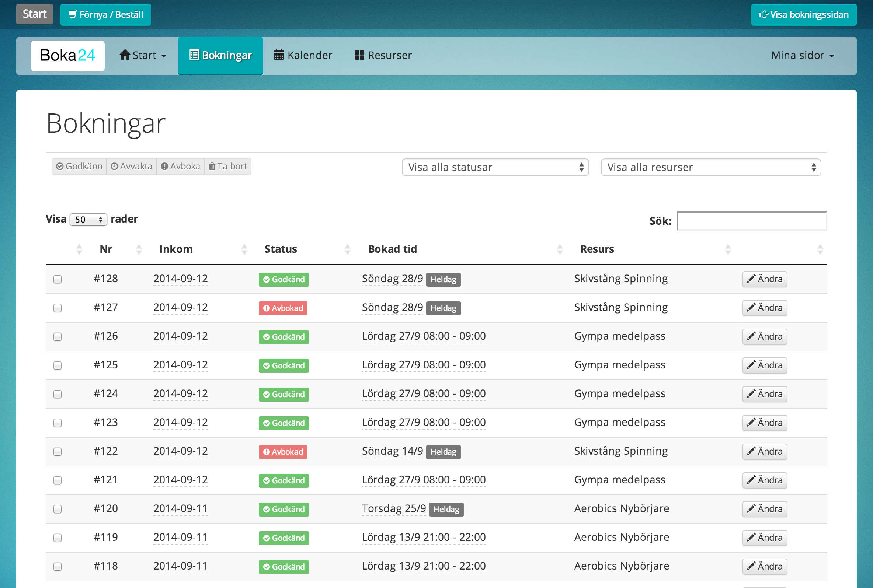Screen dimensions: 873x588
Task: Click Lördag 27/9 08:00 - 09:00 in row #121
Action: click(424, 480)
